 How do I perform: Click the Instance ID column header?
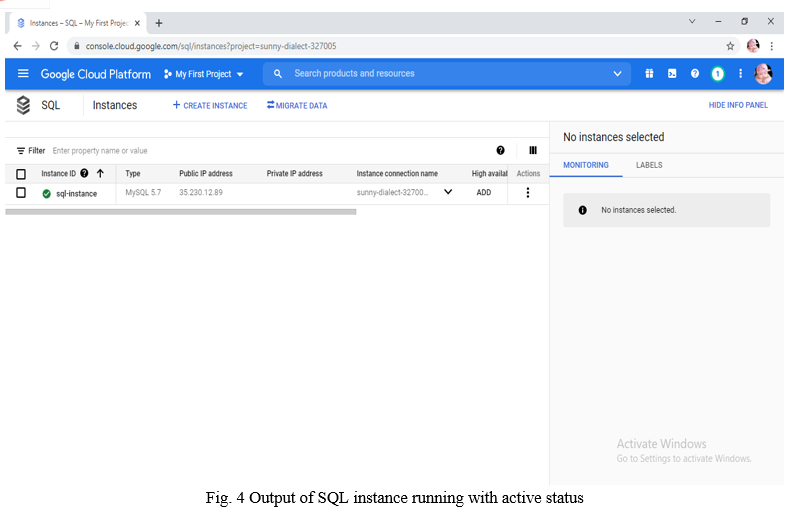tap(59, 174)
